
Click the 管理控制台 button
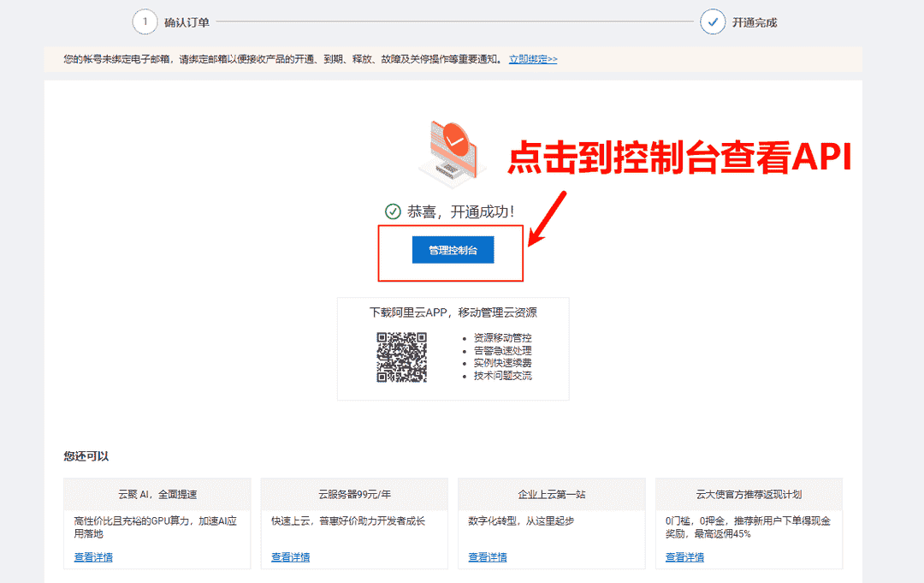tap(452, 249)
